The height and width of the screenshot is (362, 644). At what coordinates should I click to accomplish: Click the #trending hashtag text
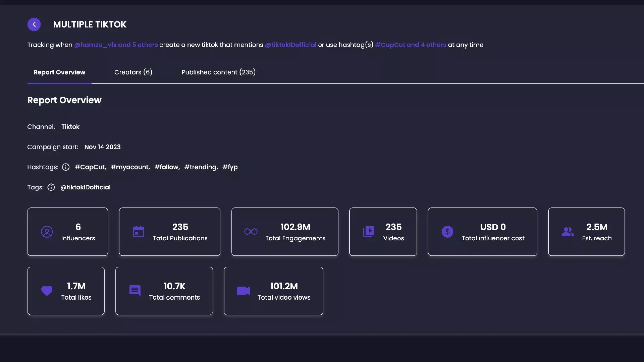coord(201,167)
